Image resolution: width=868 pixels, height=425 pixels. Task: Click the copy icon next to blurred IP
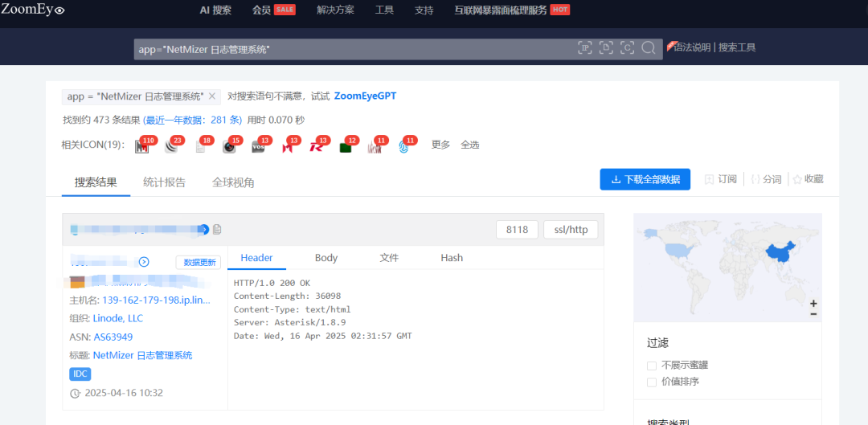coord(217,229)
